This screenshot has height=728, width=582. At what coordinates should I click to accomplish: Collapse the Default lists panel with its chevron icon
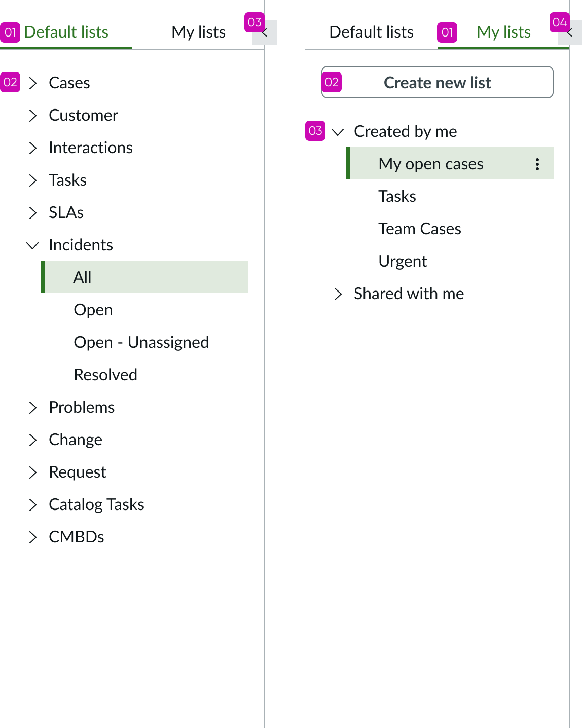(265, 31)
